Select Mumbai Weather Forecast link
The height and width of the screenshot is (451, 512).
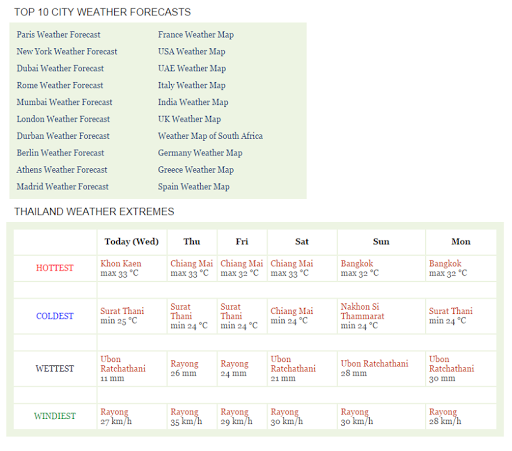pos(64,102)
